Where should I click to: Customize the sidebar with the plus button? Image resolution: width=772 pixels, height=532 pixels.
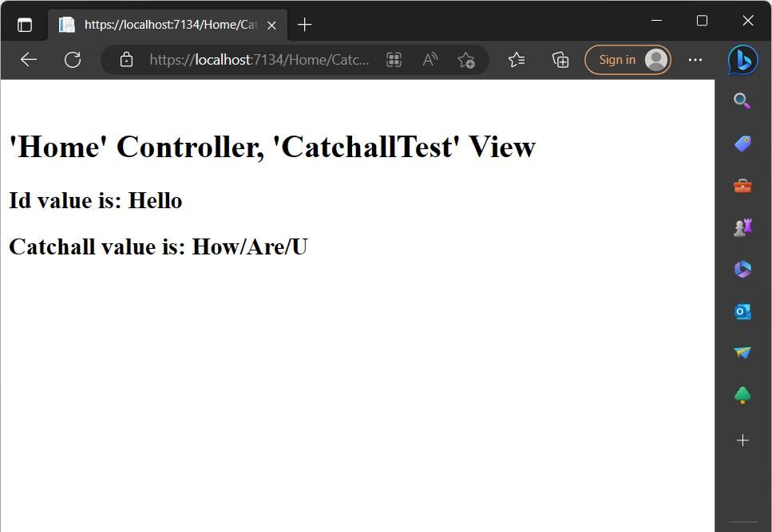click(x=742, y=439)
